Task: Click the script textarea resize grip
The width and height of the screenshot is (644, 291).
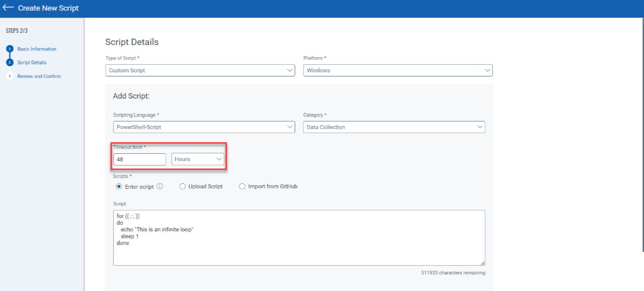Action: 482,263
